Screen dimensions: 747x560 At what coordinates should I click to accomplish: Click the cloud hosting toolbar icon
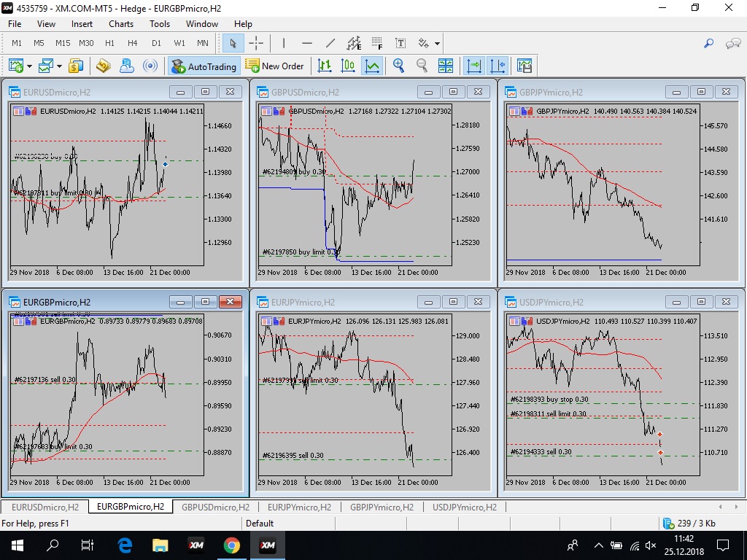(x=126, y=66)
